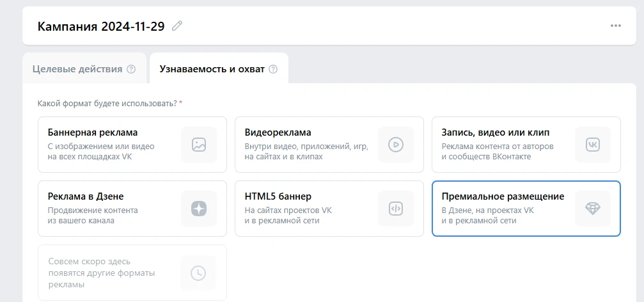Click the play icon in Видеореклама card

396,145
